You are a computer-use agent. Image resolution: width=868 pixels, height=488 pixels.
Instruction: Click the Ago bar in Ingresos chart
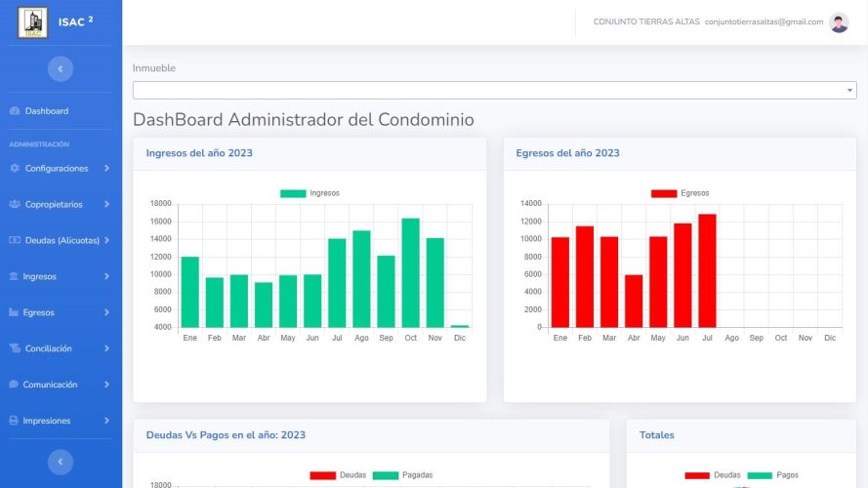pyautogui.click(x=361, y=279)
